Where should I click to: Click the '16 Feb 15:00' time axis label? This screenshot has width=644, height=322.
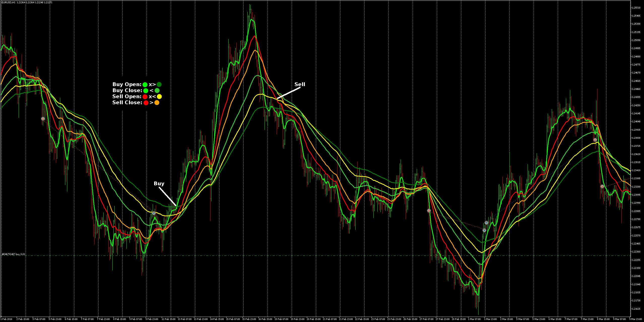pyautogui.click(x=265, y=319)
